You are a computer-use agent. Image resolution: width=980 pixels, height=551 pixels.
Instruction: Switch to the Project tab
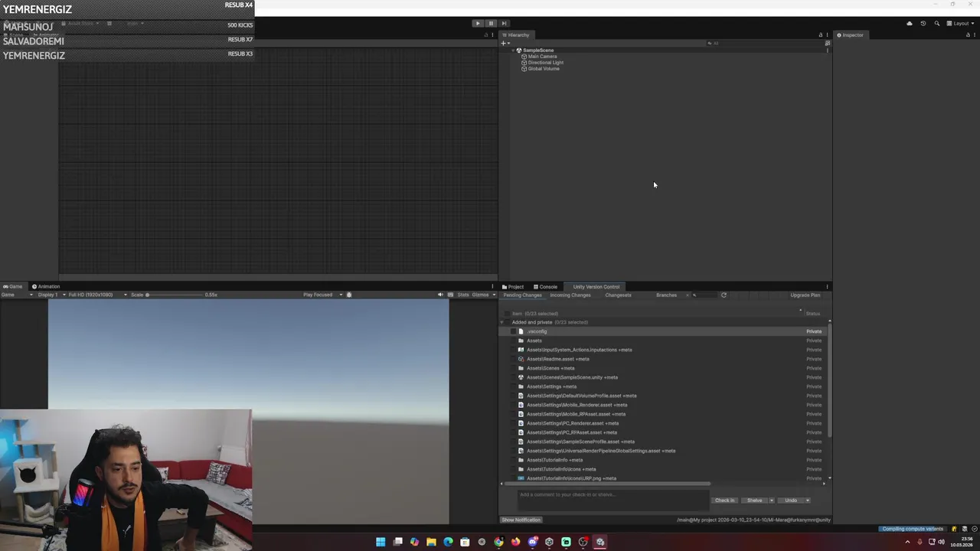point(513,287)
